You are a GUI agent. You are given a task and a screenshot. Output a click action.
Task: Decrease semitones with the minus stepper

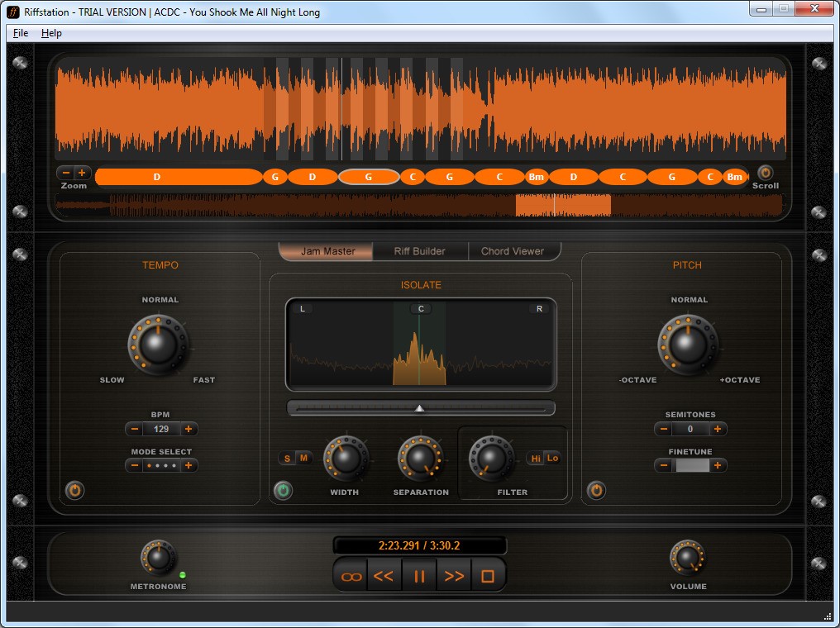tap(663, 429)
